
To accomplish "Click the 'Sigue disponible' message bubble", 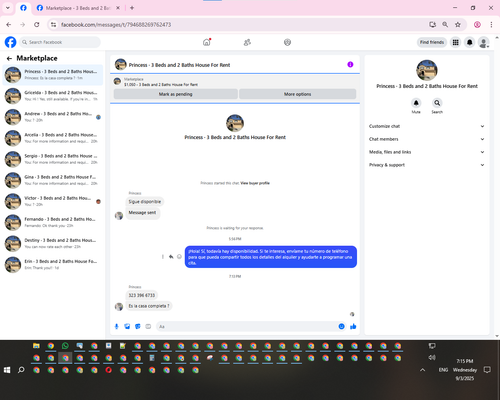I will [x=145, y=202].
